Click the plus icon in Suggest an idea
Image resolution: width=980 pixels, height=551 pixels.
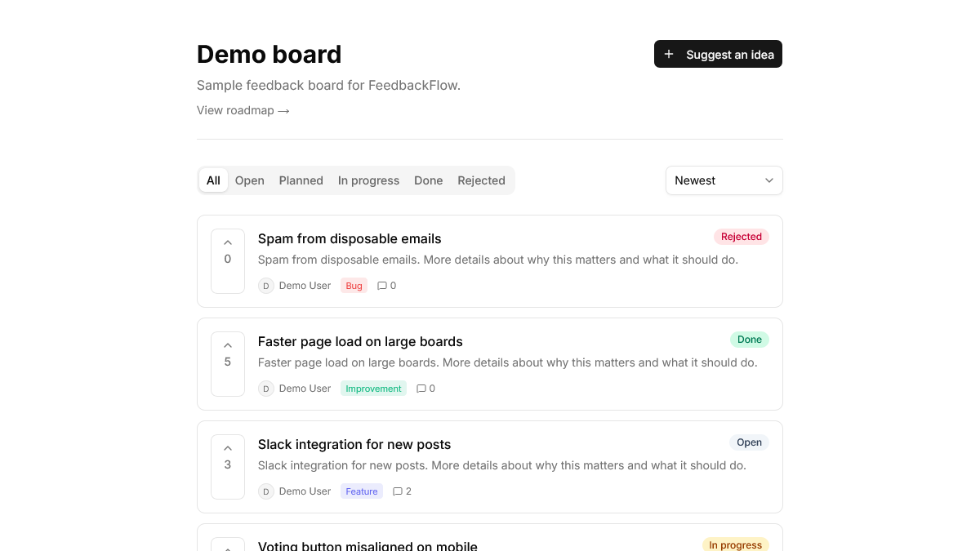coord(669,54)
